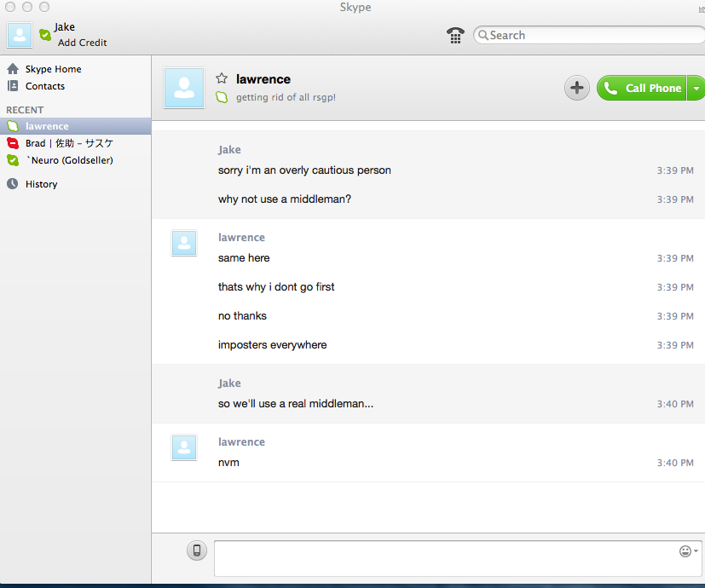Click the 'getting rid of all rsgp!' mood text

286,97
